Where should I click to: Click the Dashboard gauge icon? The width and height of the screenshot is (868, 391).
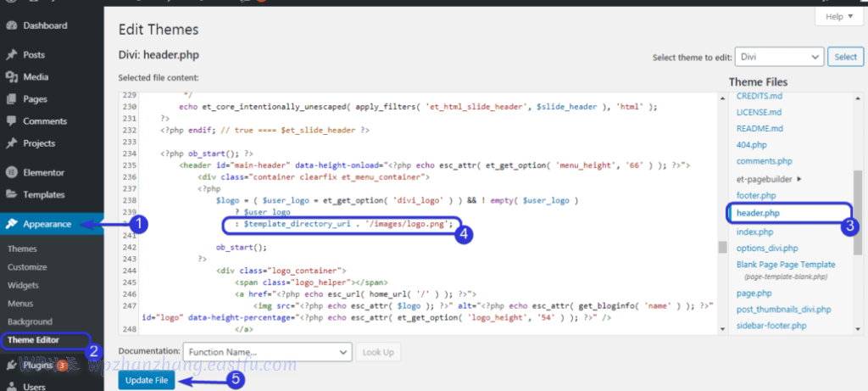click(x=12, y=25)
